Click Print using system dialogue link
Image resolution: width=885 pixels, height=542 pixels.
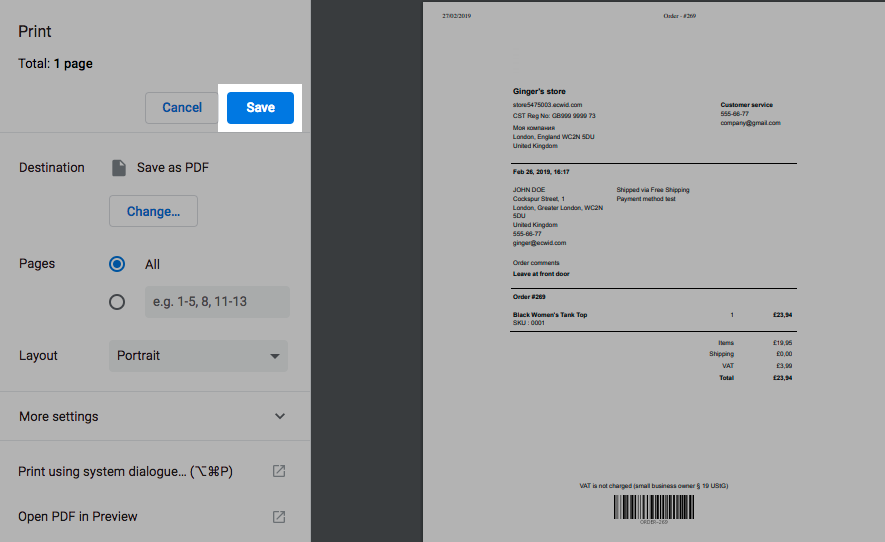tap(125, 471)
